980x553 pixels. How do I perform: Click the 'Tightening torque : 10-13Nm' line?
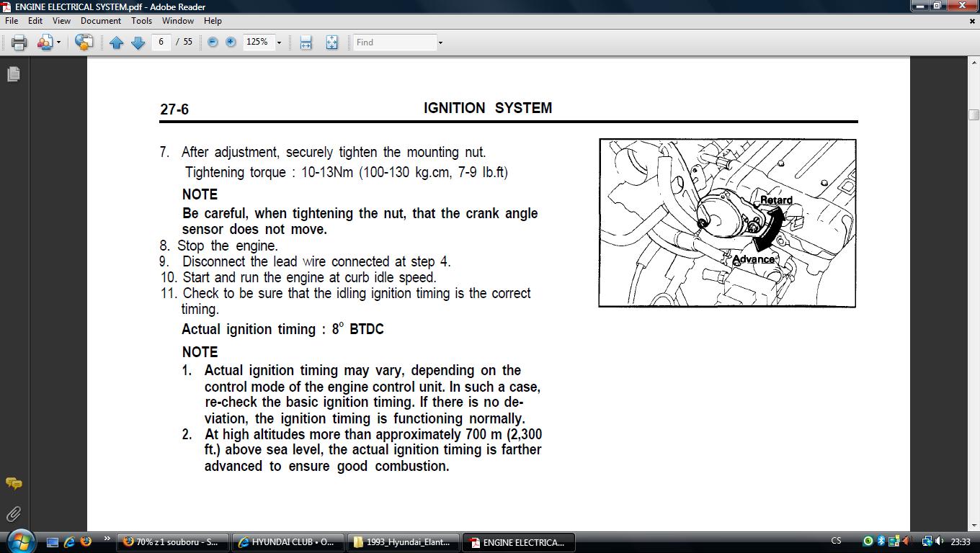(347, 173)
